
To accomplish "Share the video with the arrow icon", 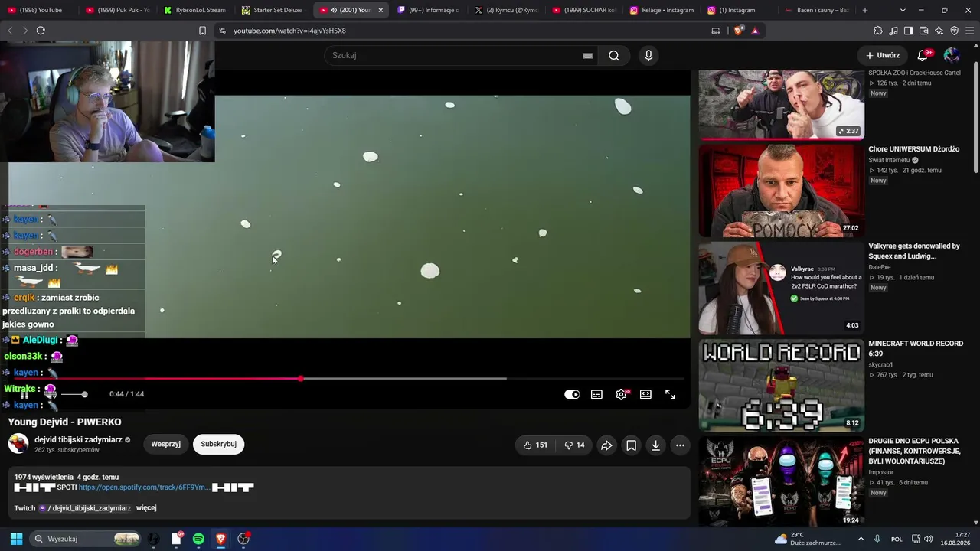I will [x=606, y=445].
